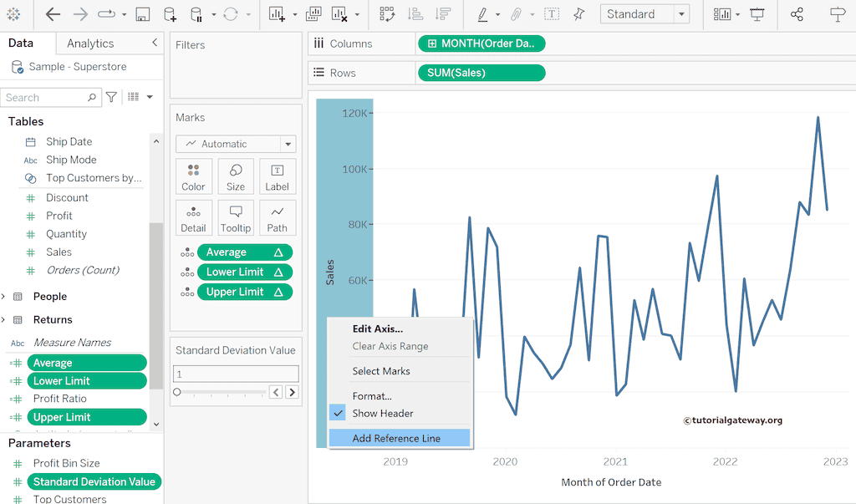The image size is (856, 504).
Task: Click the Standard Deviation Value slider handle
Action: click(x=177, y=392)
